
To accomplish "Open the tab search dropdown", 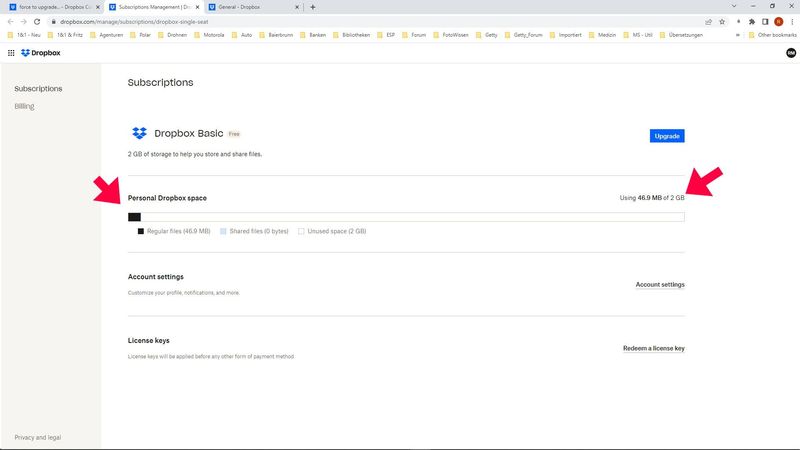I will pyautogui.click(x=734, y=7).
